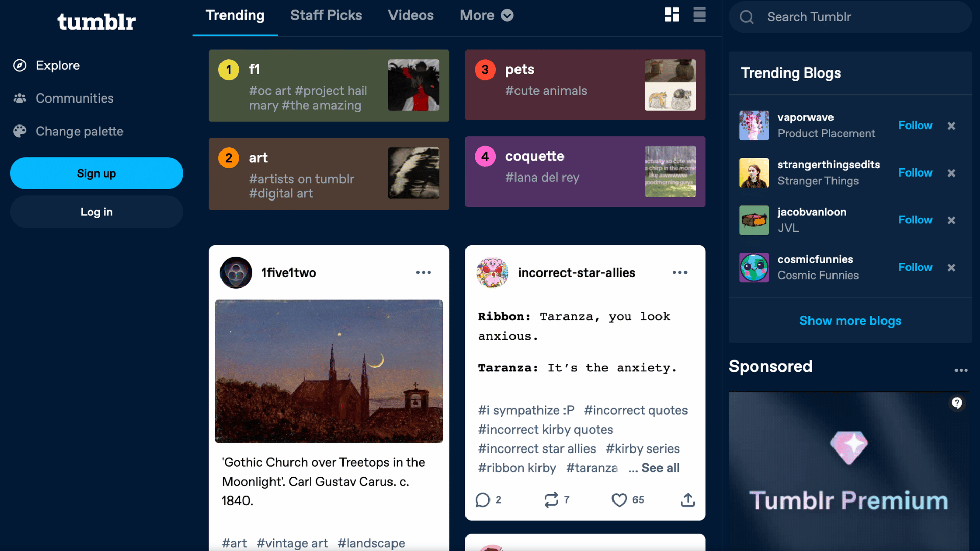Dismiss vaporwave blog suggestion

951,126
